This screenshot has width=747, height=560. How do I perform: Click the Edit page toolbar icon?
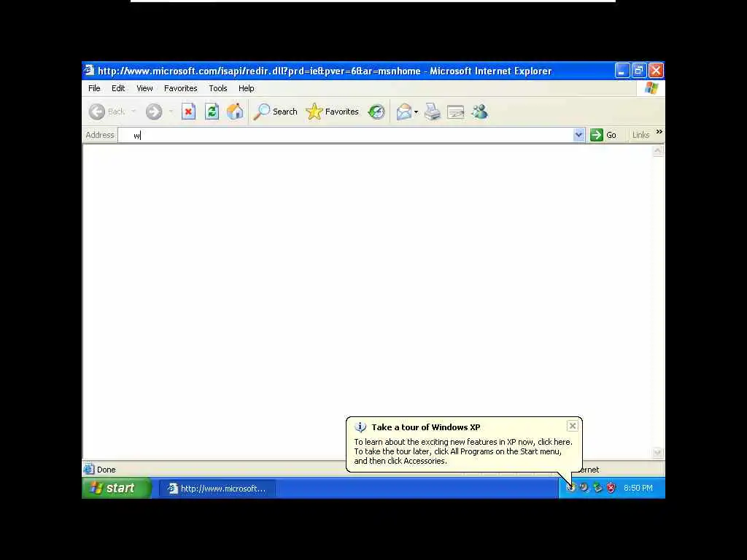pyautogui.click(x=455, y=112)
